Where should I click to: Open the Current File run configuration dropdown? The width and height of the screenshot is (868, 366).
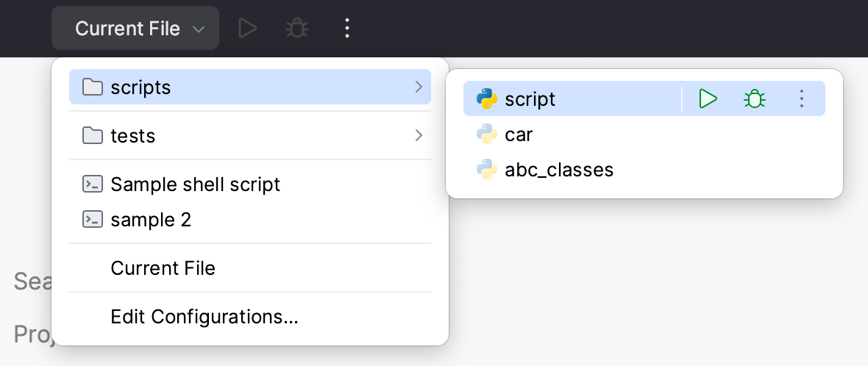(135, 29)
